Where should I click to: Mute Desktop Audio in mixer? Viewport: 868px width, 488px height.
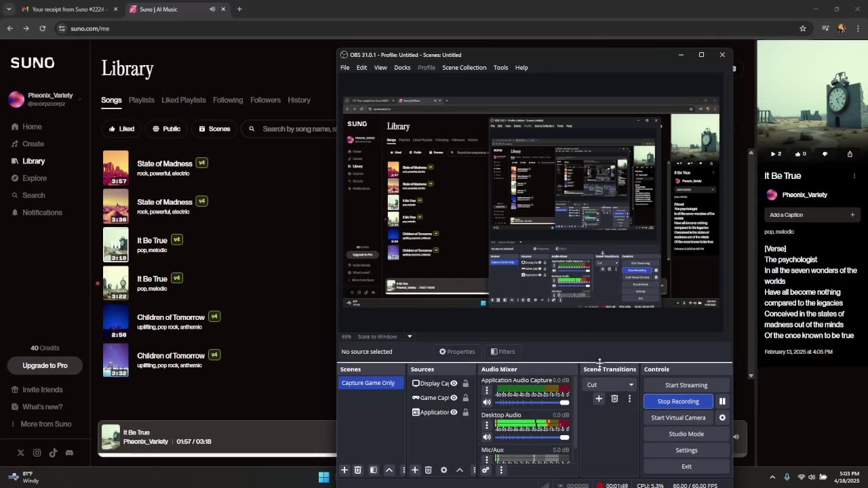(x=486, y=437)
